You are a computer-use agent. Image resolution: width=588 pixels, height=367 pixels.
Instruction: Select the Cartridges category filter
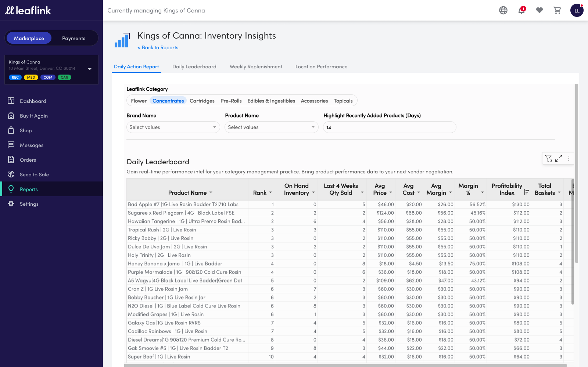[202, 101]
